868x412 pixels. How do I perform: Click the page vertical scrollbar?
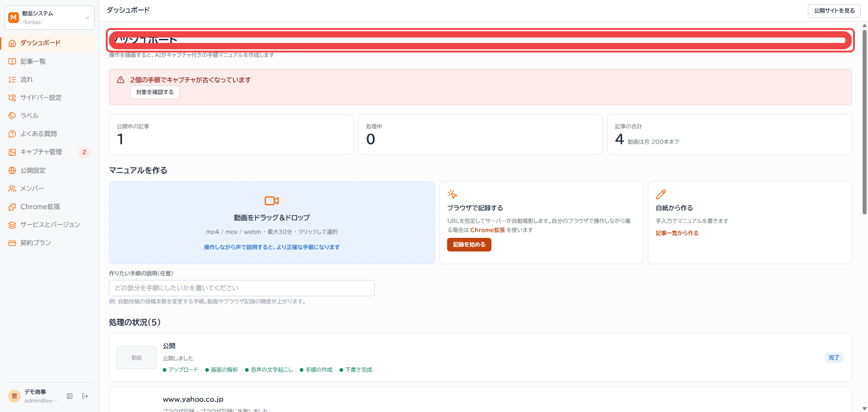(864, 122)
